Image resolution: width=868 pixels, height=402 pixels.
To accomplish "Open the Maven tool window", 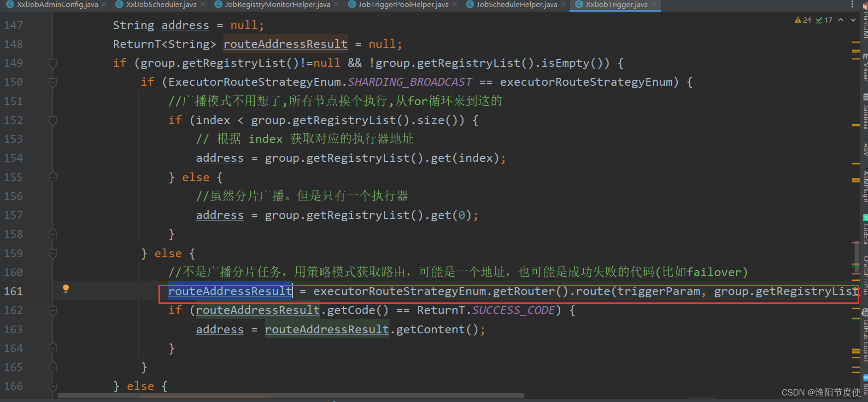I will coord(865,68).
